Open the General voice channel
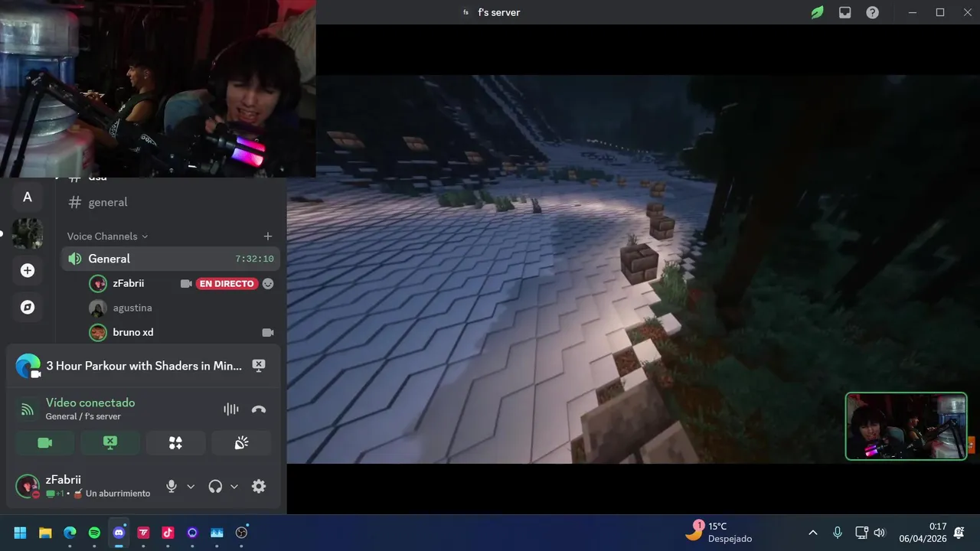This screenshot has width=980, height=551. [170, 259]
